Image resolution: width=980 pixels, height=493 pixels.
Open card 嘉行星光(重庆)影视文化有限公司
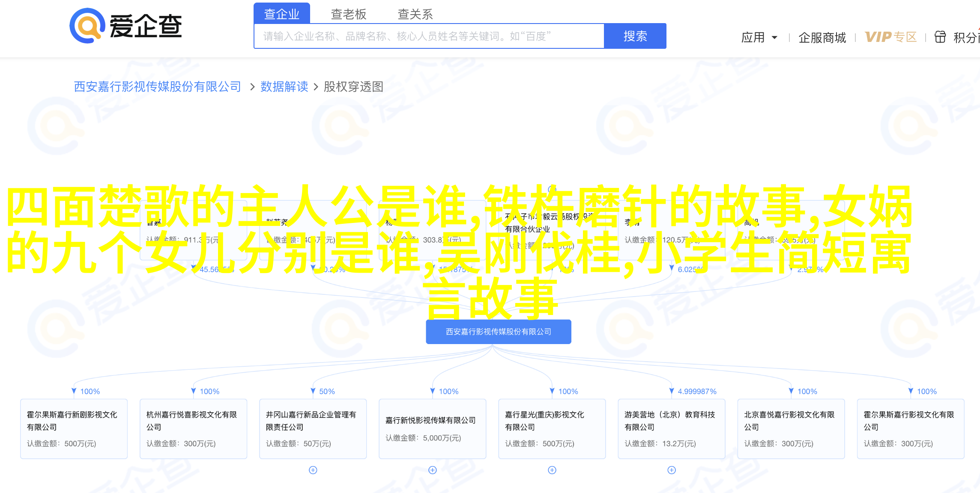pyautogui.click(x=552, y=429)
